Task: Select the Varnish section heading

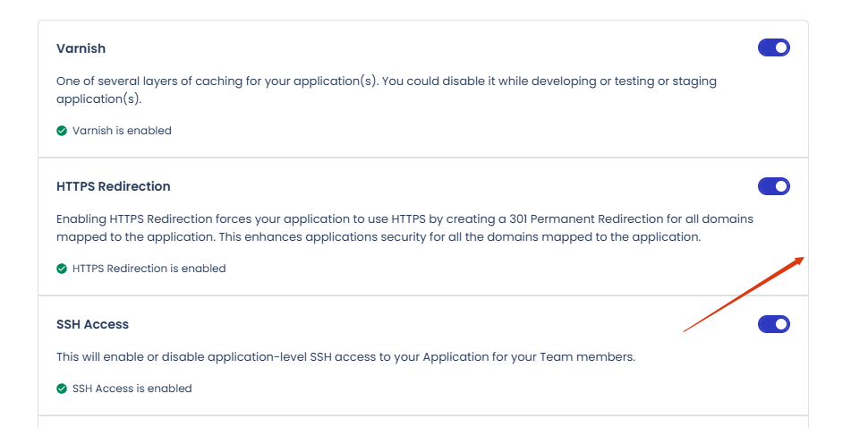Action: tap(81, 48)
